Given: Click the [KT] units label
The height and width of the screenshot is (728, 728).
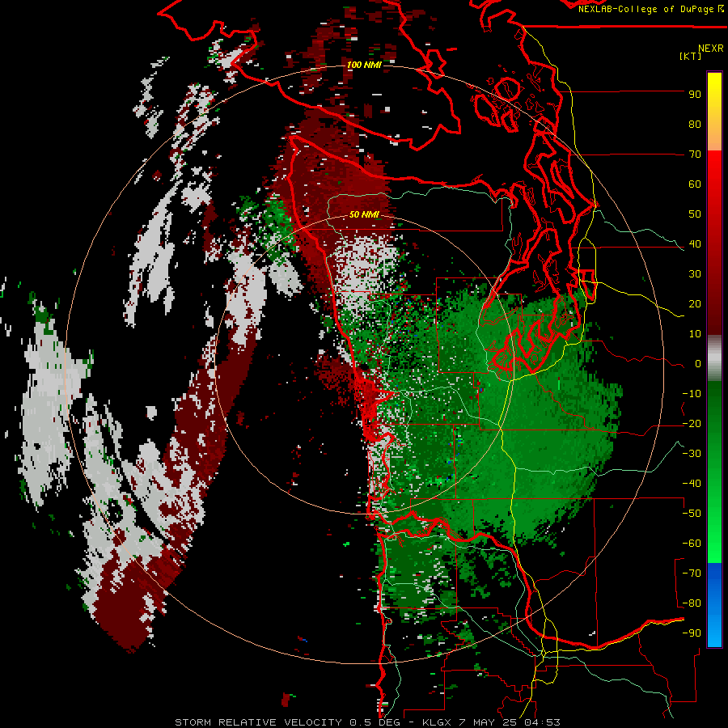Looking at the screenshot, I should point(691,56).
